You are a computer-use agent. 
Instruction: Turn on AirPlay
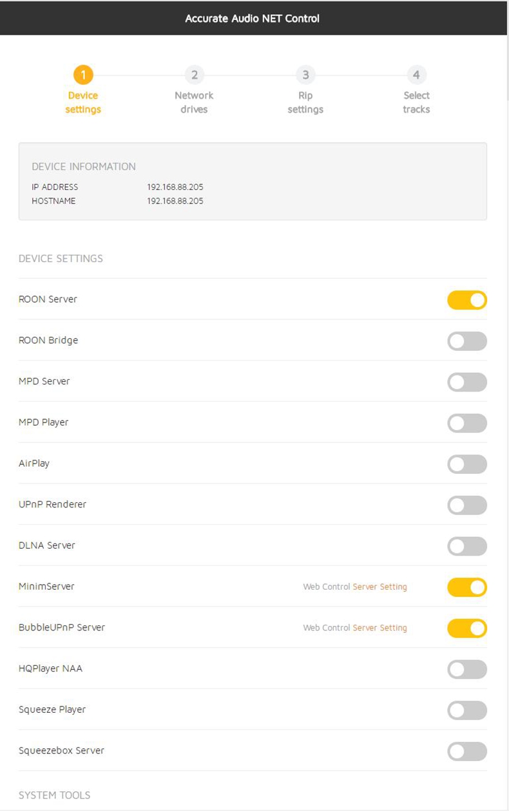coord(467,464)
